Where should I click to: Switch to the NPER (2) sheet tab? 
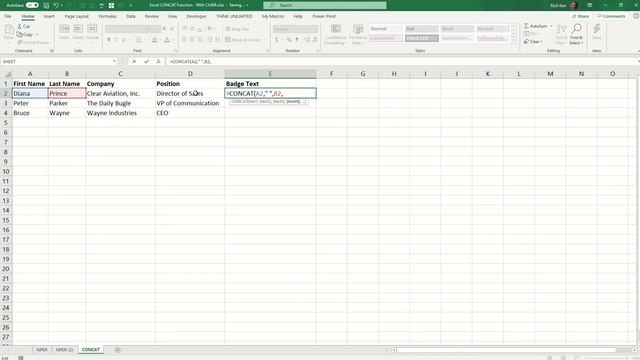pos(64,350)
